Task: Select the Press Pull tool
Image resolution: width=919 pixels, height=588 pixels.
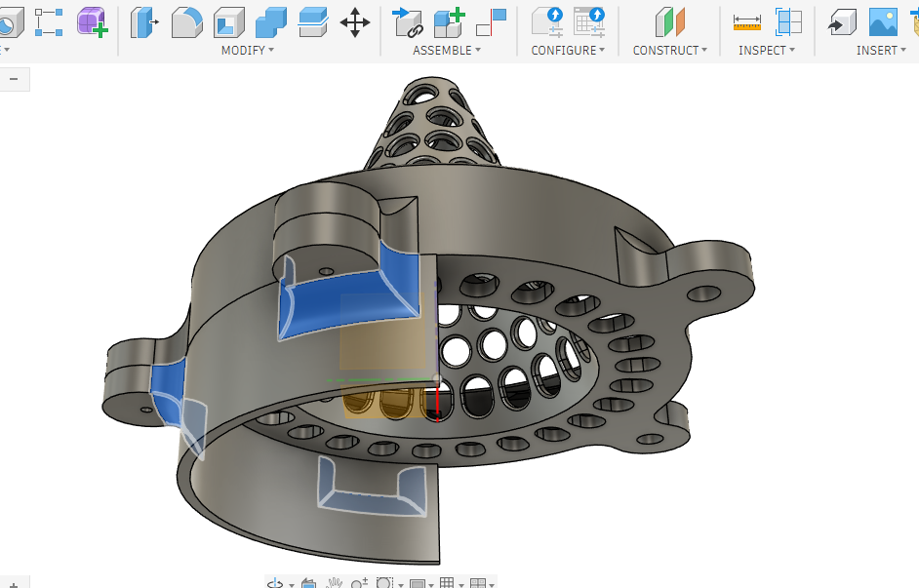Action: pos(144,21)
